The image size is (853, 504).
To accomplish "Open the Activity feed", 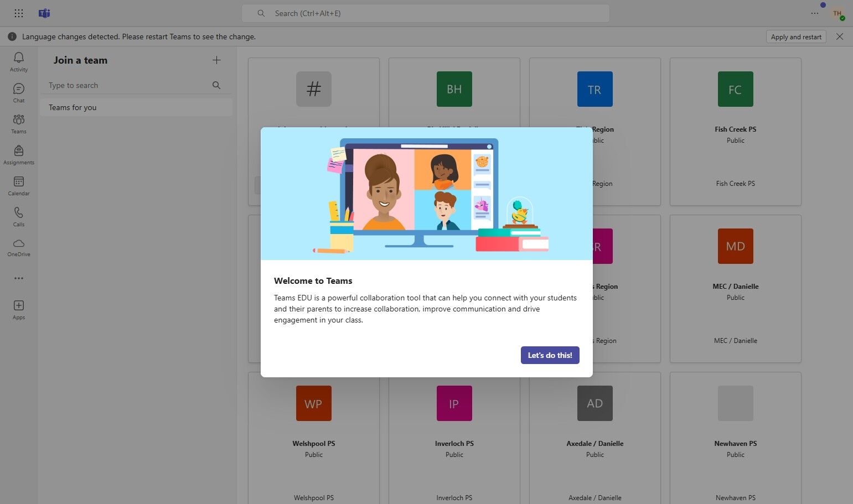I will pyautogui.click(x=19, y=61).
